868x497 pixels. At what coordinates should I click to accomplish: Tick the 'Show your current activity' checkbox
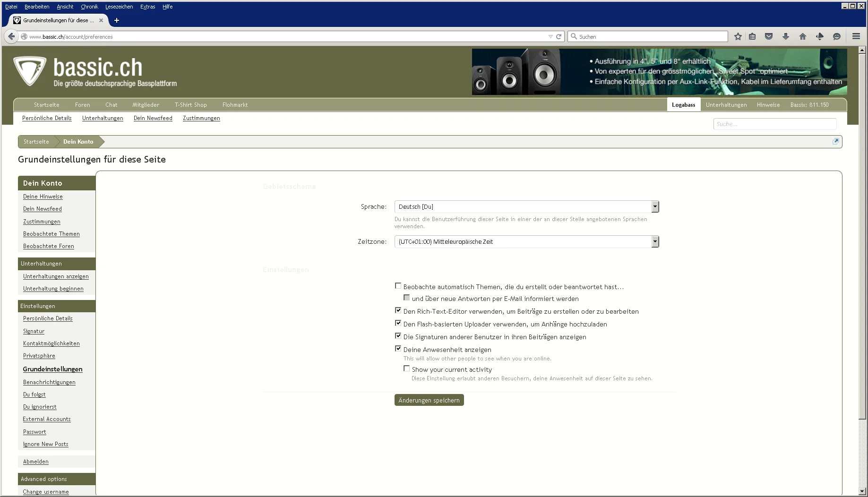406,368
